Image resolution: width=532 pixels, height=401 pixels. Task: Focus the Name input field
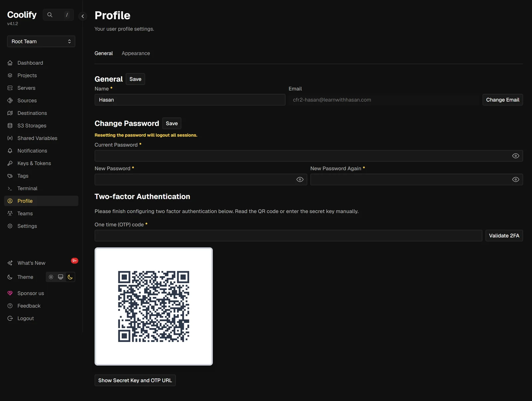[x=190, y=100]
